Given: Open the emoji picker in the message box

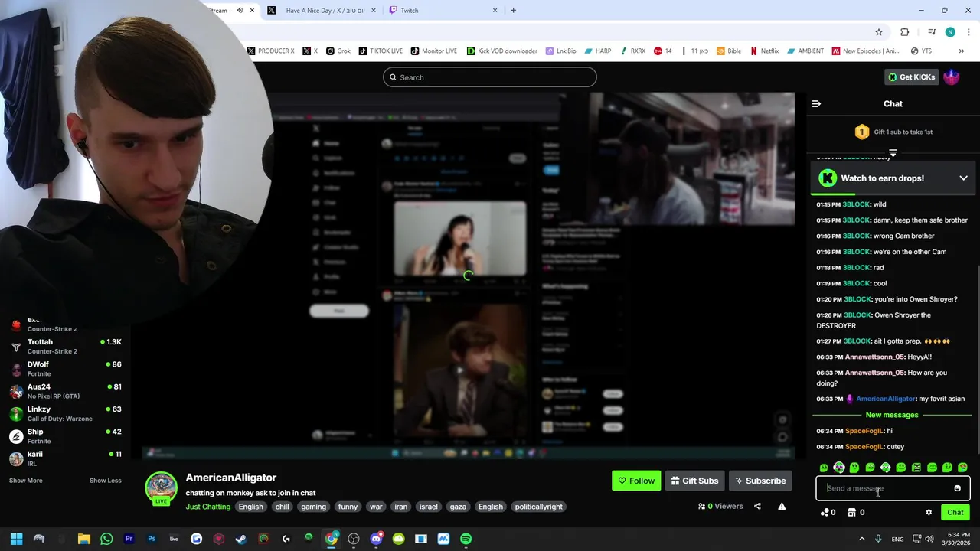Looking at the screenshot, I should (x=957, y=488).
